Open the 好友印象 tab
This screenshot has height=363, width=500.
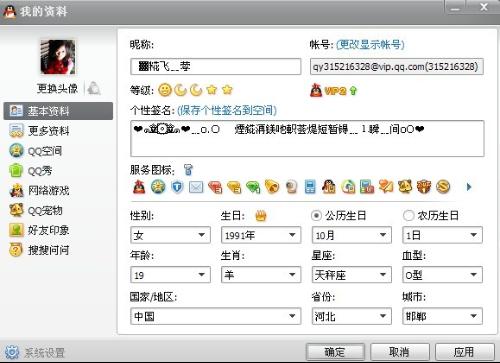(x=58, y=230)
